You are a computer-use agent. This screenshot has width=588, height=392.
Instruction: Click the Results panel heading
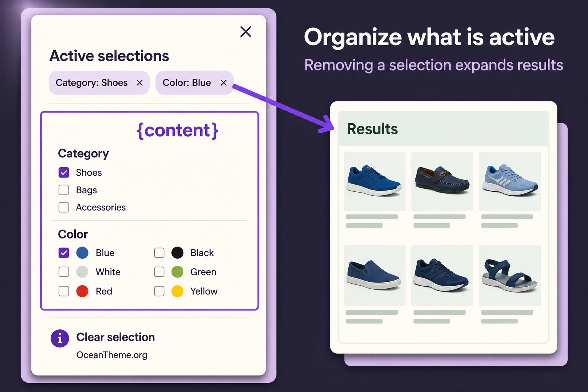click(x=372, y=129)
